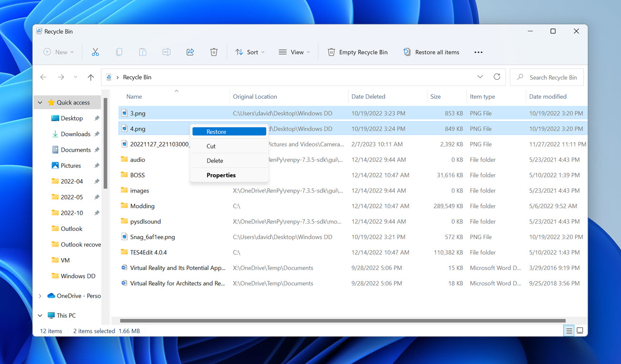Click the Search Recycle Bin field
The width and height of the screenshot is (621, 364).
tap(547, 77)
